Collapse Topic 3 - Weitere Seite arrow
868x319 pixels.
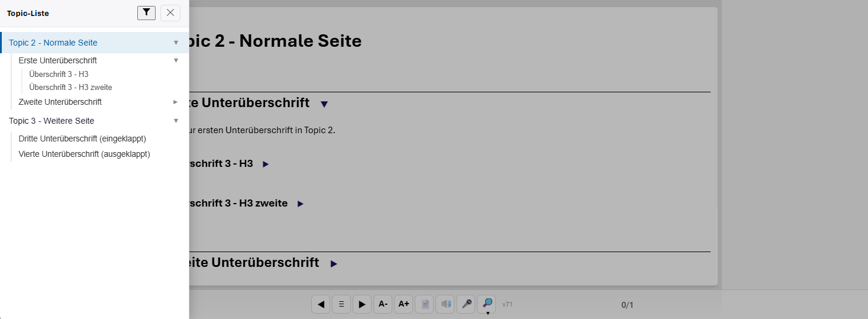point(176,121)
